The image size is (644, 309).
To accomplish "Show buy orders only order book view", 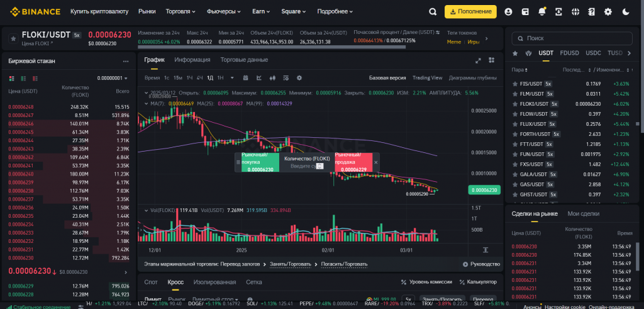I will click(x=23, y=78).
